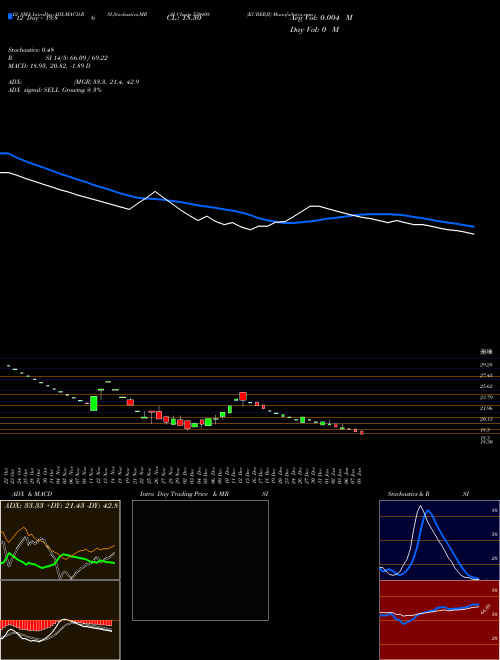The image size is (500, 660).
Task: Click the large green candlestick in November
Action: [x=93, y=403]
